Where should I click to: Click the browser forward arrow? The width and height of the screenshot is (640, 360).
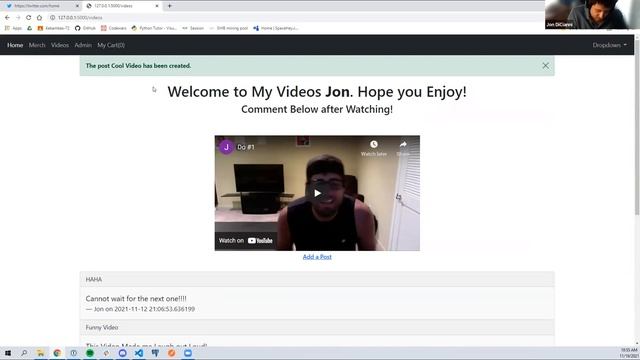click(18, 18)
